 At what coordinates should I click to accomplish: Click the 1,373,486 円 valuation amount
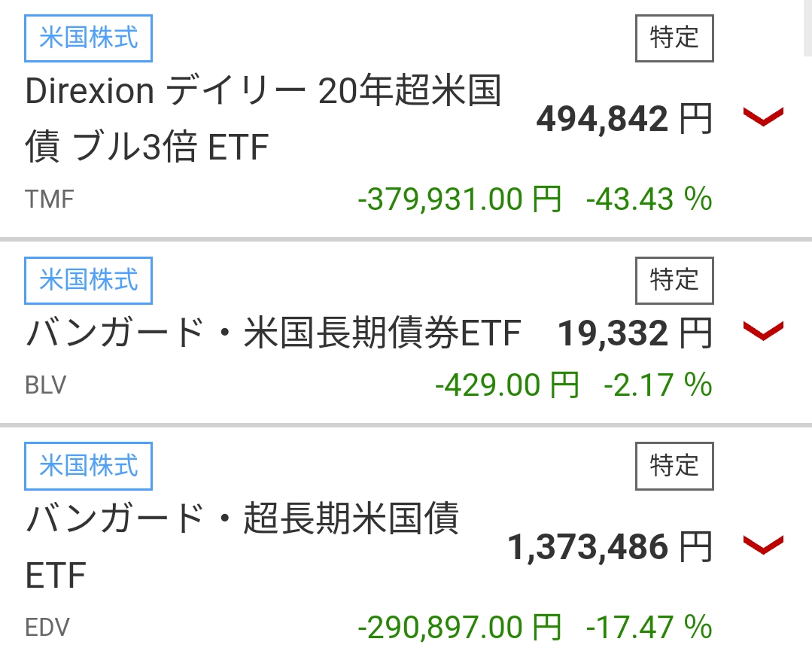click(x=610, y=547)
